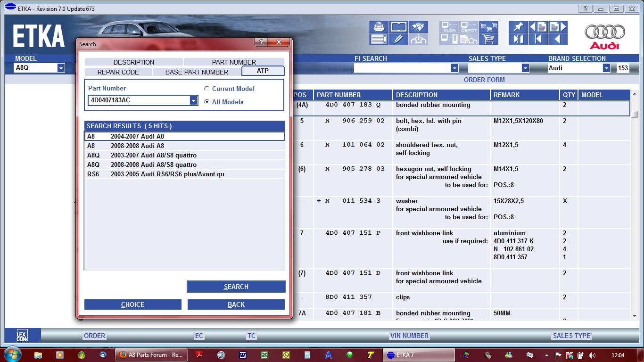Click the volume speaker tray icon
644x362 pixels.
click(592, 355)
